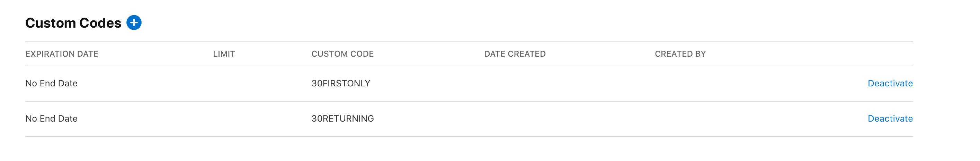This screenshot has height=161, width=980.
Task: Click the Custom Codes heading
Action: 73,23
